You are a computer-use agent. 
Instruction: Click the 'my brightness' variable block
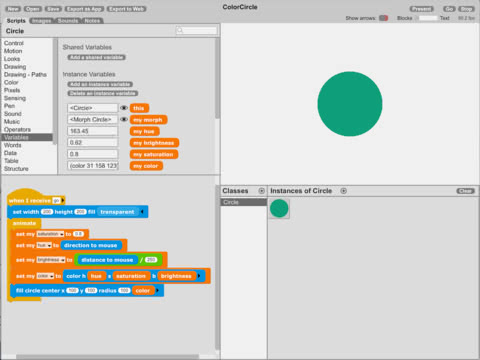(x=154, y=143)
